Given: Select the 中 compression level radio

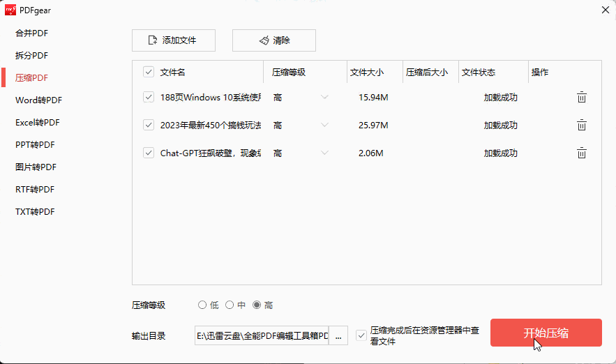Looking at the screenshot, I should [x=230, y=305].
